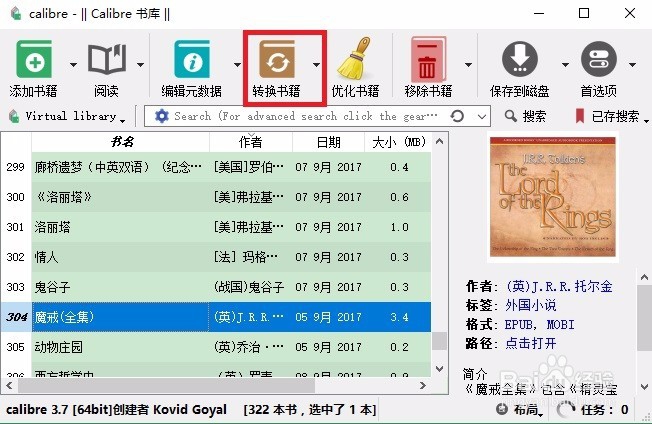Click the details panel scroll-up arrow
Screen dimensions: 652x424
click(x=644, y=277)
